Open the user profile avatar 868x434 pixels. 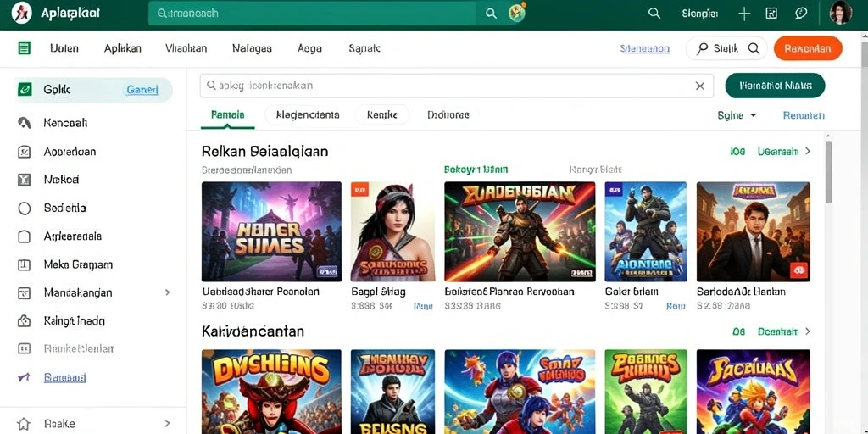840,13
